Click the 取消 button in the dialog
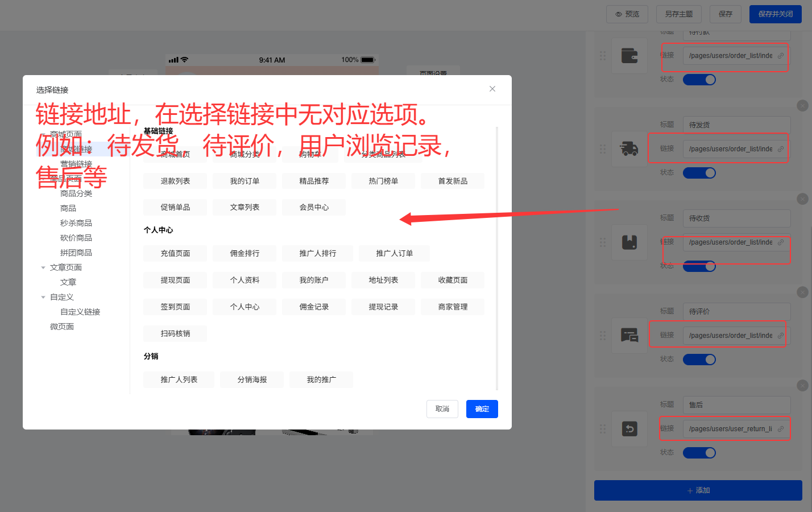Screen dimensions: 812x512 tap(442, 409)
